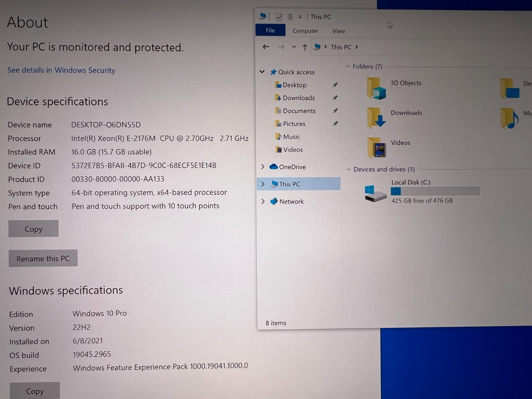
Task: Click the pin icon next to Desktop
Action: [x=335, y=85]
